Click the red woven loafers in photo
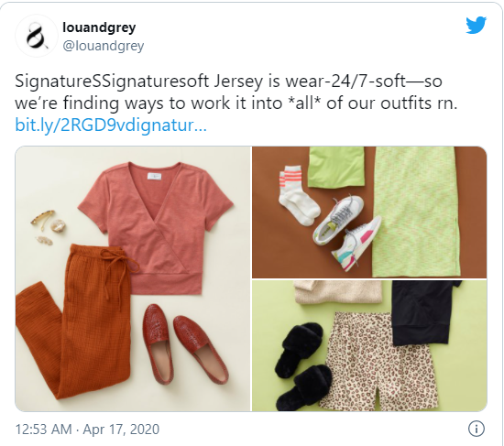504x446 pixels. pyautogui.click(x=185, y=344)
